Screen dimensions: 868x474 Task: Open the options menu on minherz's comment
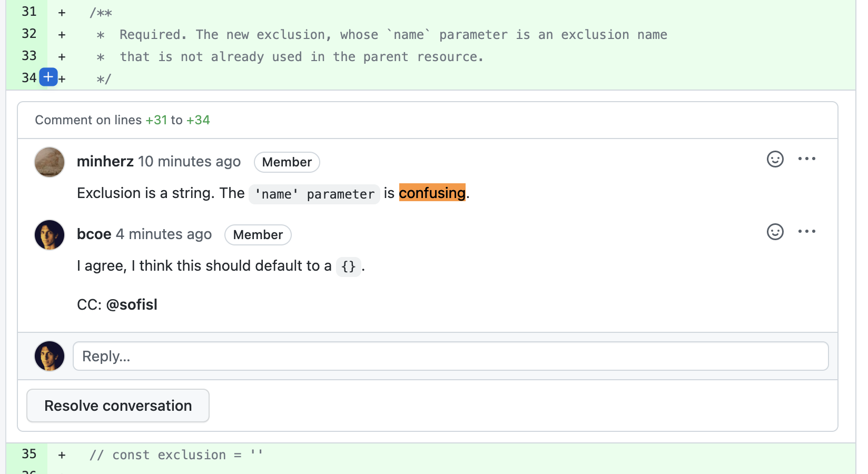click(x=807, y=159)
